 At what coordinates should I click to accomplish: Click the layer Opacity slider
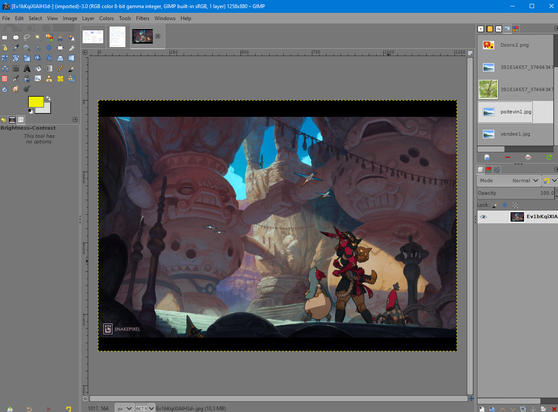point(515,193)
